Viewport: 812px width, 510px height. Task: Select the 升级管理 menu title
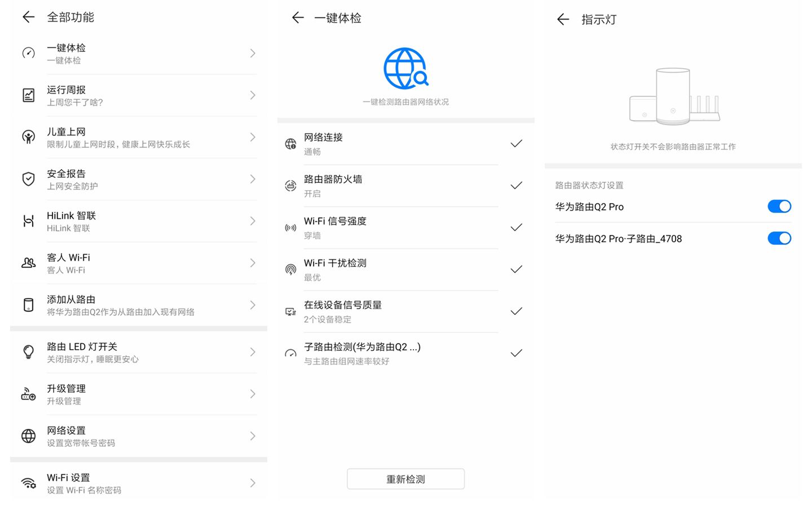66,389
